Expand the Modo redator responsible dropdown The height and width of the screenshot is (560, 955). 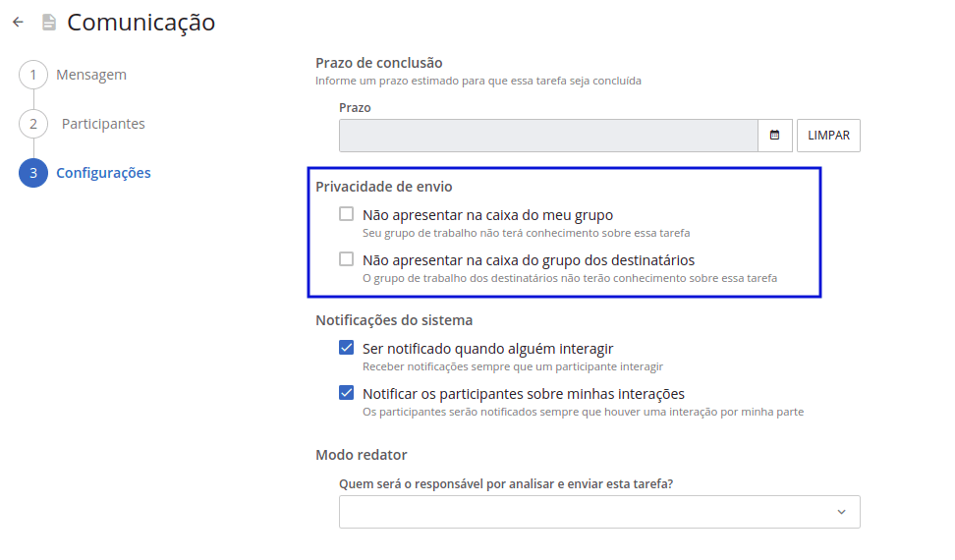pyautogui.click(x=590, y=512)
